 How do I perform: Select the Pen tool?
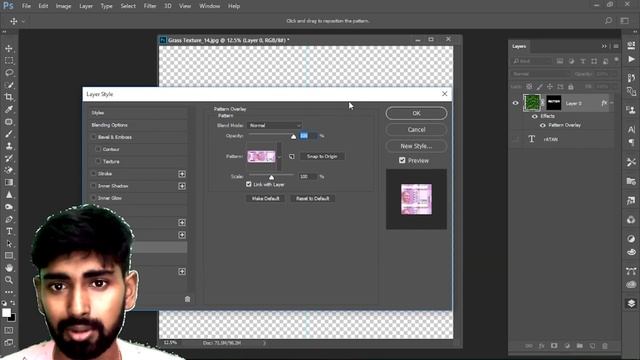click(9, 219)
